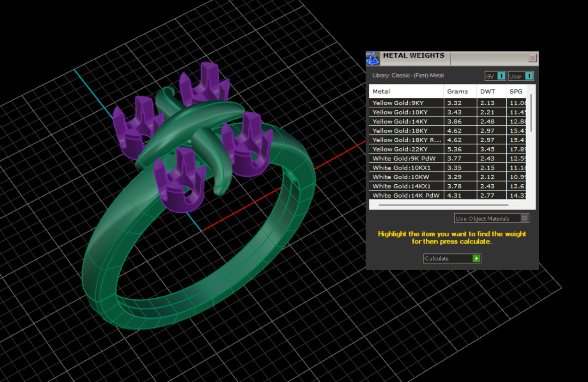Select the White Gold:10KW row
Screen dimensions: 588x382
pos(447,177)
